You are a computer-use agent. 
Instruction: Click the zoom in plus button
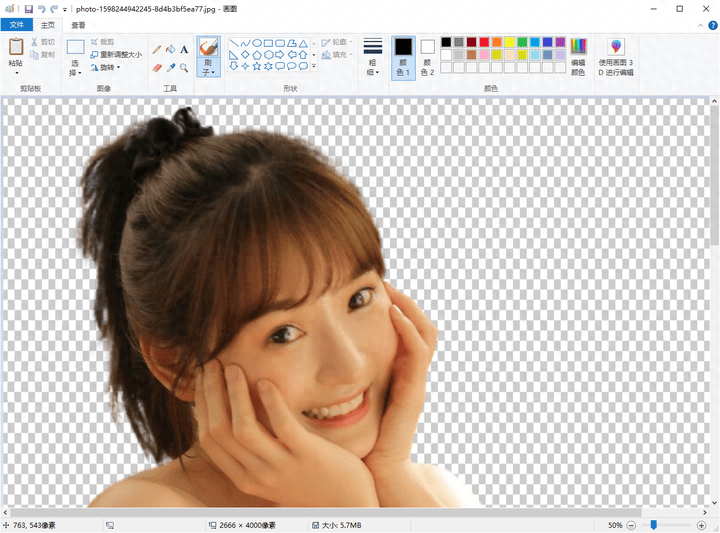point(702,525)
